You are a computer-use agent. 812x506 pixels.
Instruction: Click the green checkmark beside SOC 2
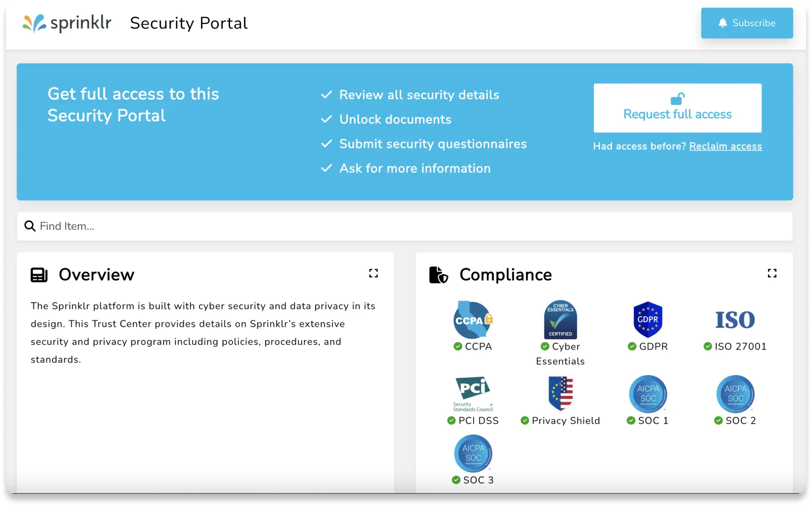pos(718,421)
